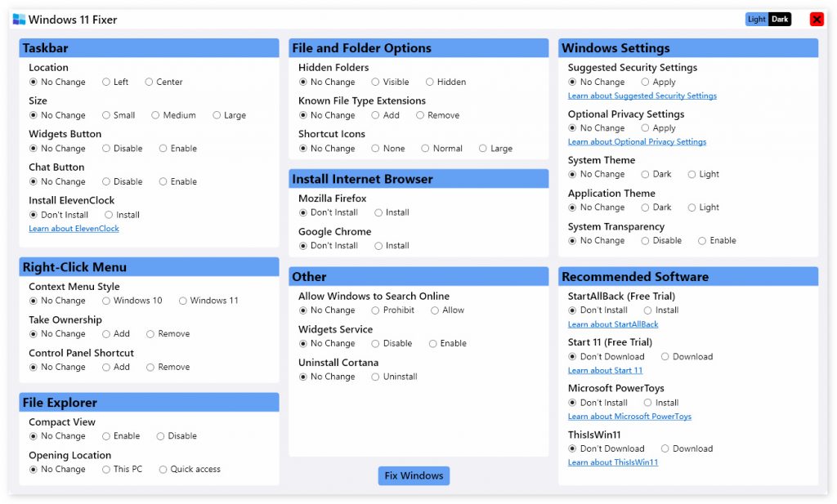837x504 pixels.
Task: Select Install for ElevenClock
Action: 109,215
